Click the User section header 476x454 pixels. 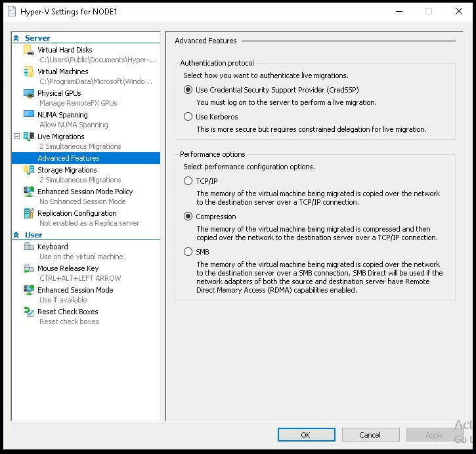pyautogui.click(x=33, y=235)
